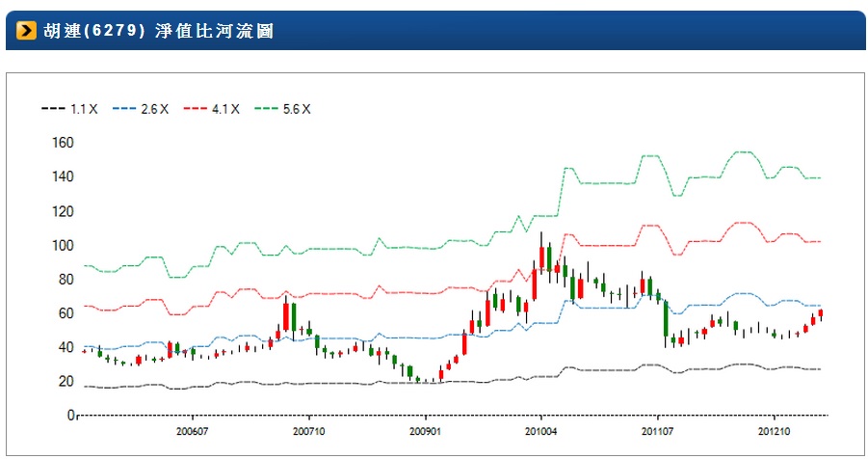Click the 0 y-axis label
Viewport: 868px width, 459px height.
pos(70,416)
